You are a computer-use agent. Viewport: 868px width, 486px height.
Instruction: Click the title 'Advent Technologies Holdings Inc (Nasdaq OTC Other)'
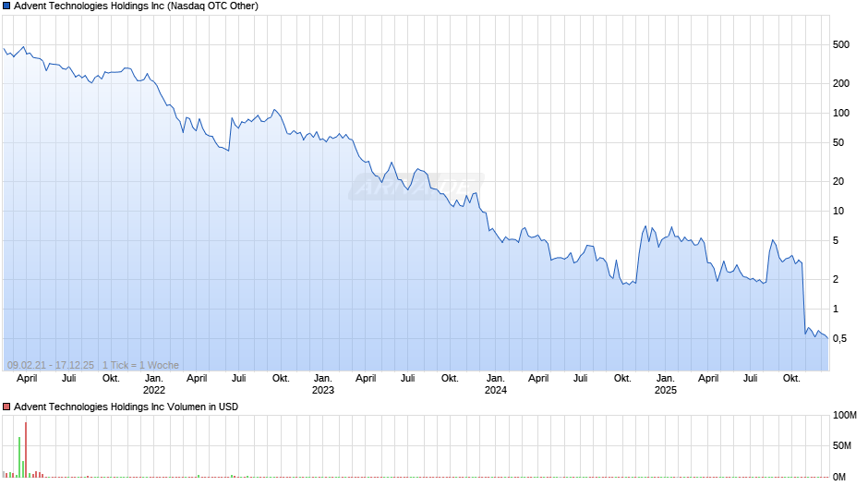(x=136, y=6)
